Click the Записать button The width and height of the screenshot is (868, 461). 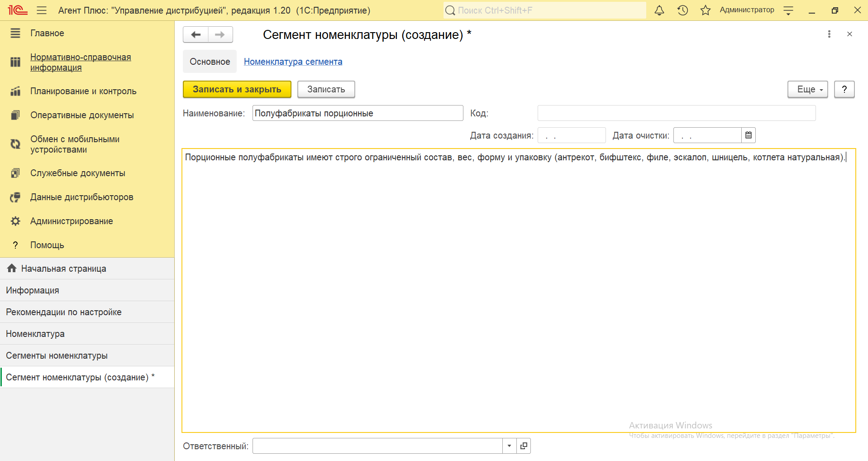(326, 89)
